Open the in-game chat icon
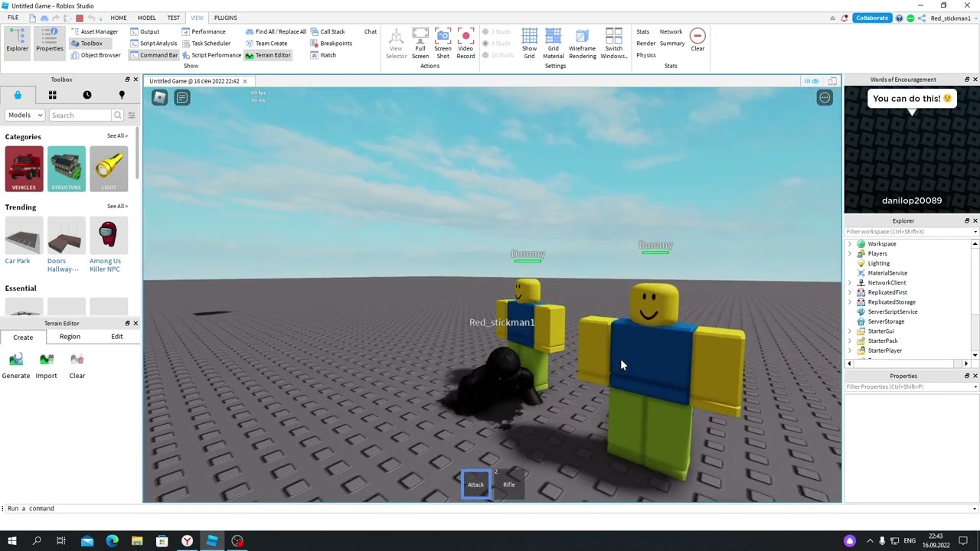980x551 pixels. (181, 97)
